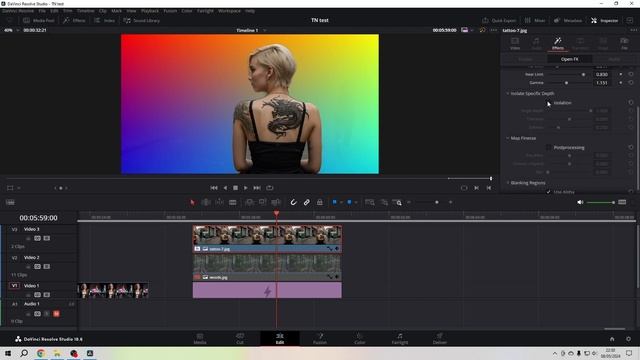Image resolution: width=640 pixels, height=360 pixels.
Task: Click the blue Flag icon
Action: pyautogui.click(x=335, y=202)
